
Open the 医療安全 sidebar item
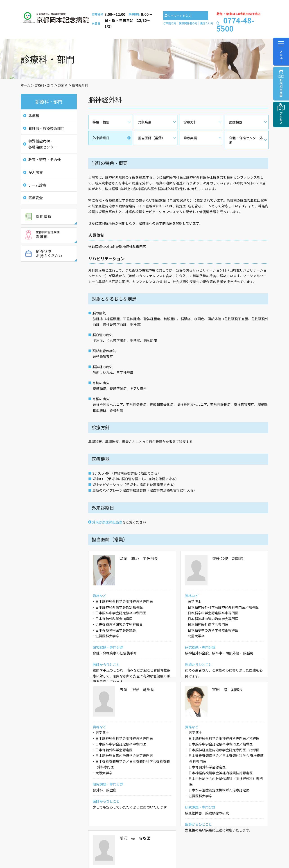point(49,198)
